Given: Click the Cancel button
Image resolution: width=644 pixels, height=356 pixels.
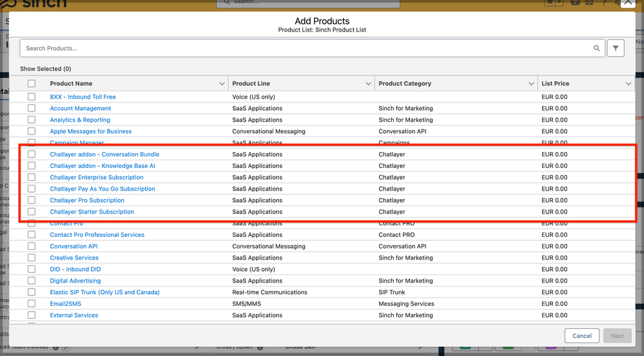Looking at the screenshot, I should coord(582,336).
